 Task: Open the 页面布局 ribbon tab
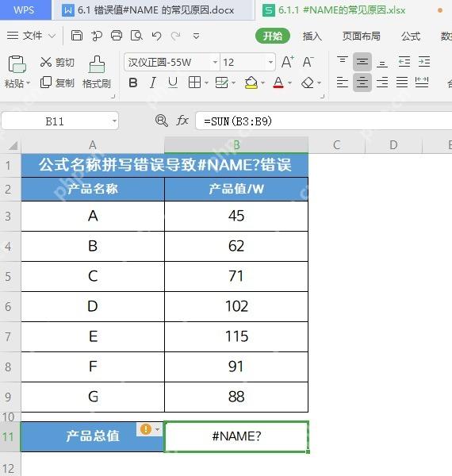coord(362,36)
